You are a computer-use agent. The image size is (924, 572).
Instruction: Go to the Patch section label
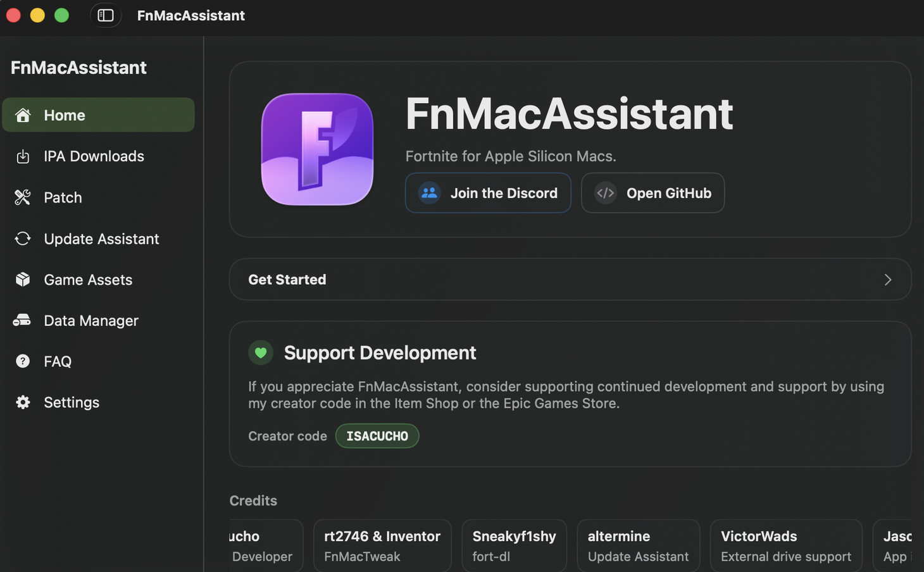63,197
